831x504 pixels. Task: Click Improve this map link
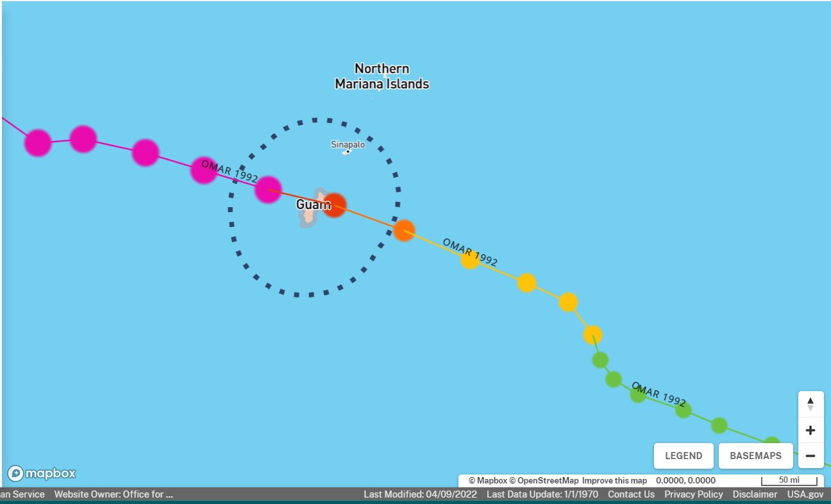[x=615, y=480]
